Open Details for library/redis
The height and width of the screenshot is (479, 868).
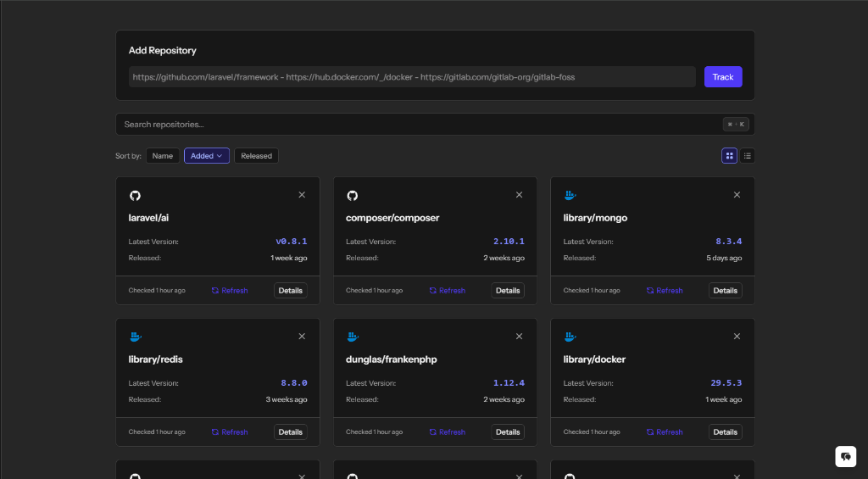[291, 432]
